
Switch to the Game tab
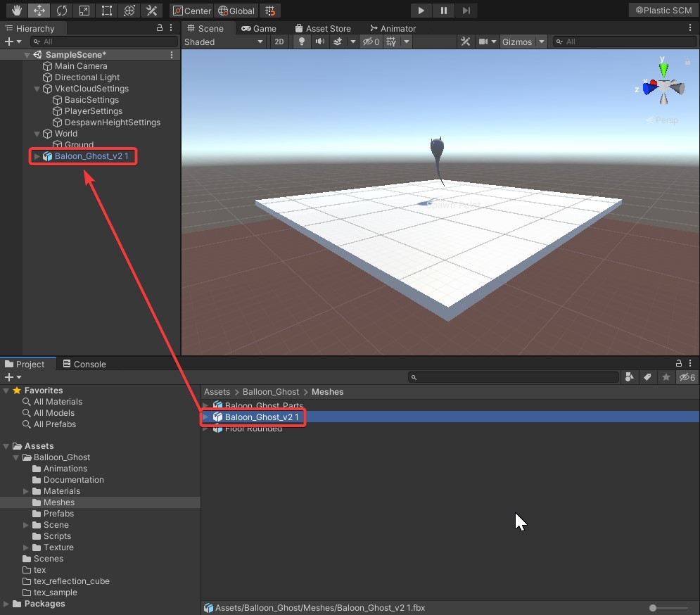click(259, 29)
